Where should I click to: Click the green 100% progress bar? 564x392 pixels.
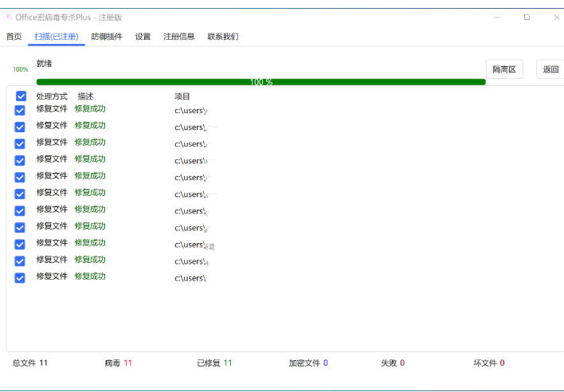tap(260, 82)
